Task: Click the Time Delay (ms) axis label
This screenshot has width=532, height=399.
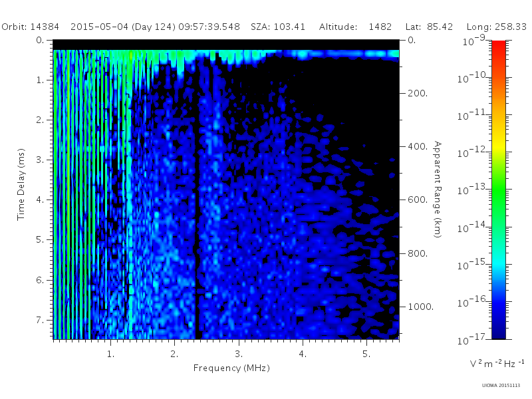Action: click(x=21, y=184)
